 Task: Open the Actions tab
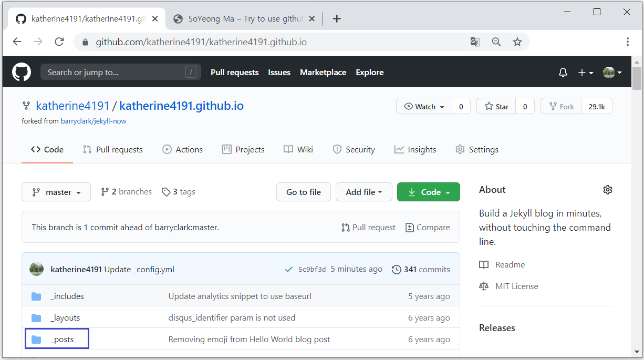pyautogui.click(x=182, y=149)
